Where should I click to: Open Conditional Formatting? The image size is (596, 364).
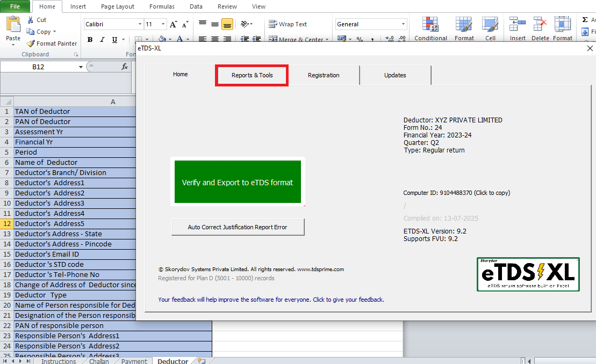(x=430, y=28)
